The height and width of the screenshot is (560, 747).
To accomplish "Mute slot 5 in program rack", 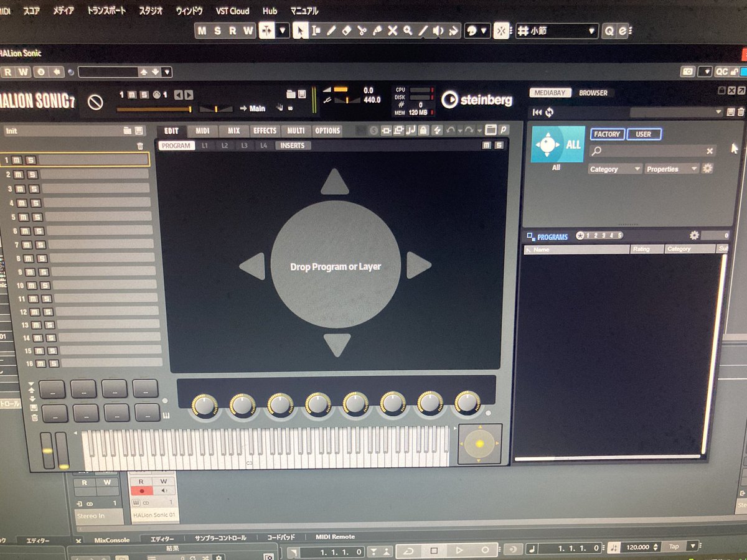I will tap(23, 218).
